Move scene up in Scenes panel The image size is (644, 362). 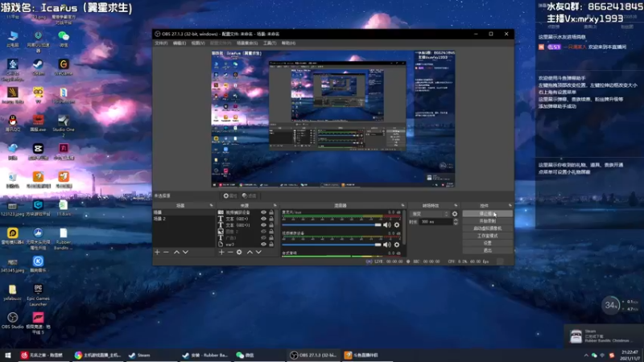pyautogui.click(x=176, y=252)
